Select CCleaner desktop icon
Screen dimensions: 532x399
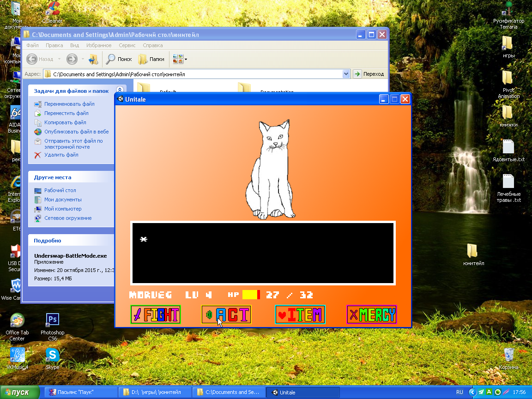52,12
